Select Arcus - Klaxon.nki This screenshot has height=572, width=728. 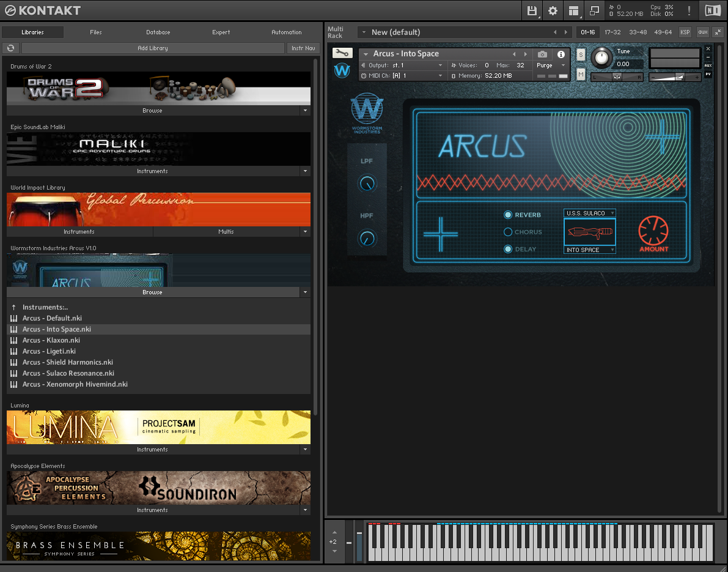(x=159, y=340)
